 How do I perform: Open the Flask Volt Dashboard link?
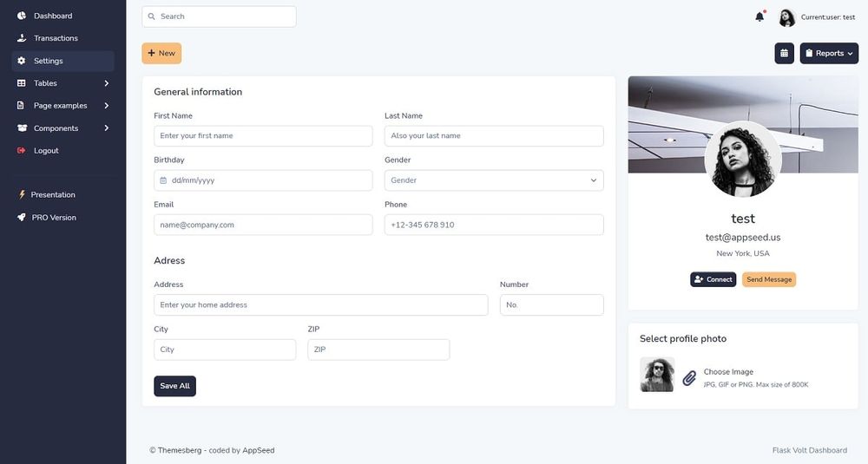809,450
